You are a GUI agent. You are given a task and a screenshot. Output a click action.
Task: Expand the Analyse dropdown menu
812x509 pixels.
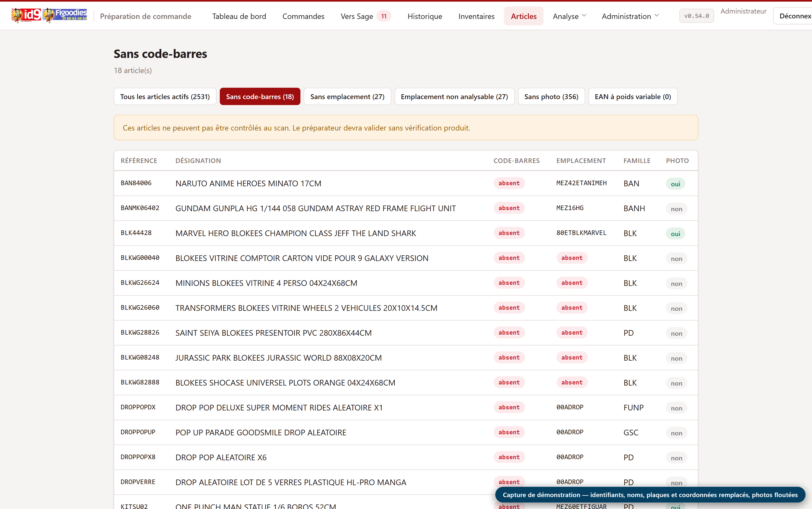click(x=569, y=16)
